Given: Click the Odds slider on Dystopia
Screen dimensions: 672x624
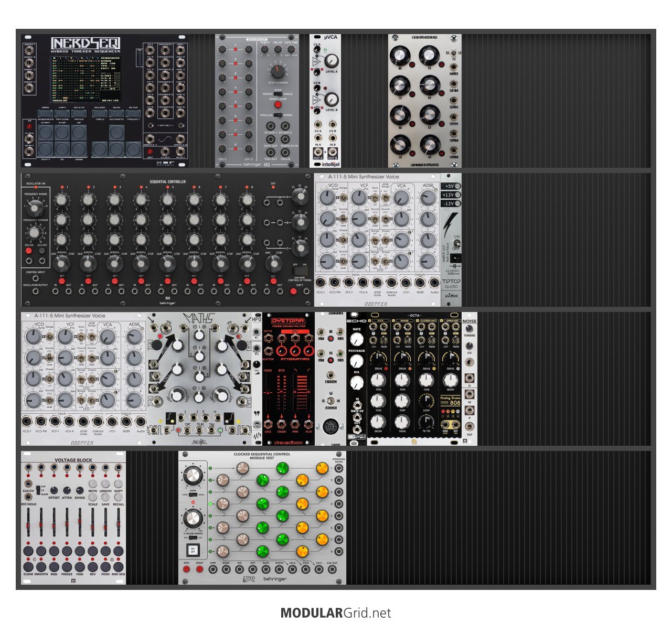Looking at the screenshot, I should point(268,393).
